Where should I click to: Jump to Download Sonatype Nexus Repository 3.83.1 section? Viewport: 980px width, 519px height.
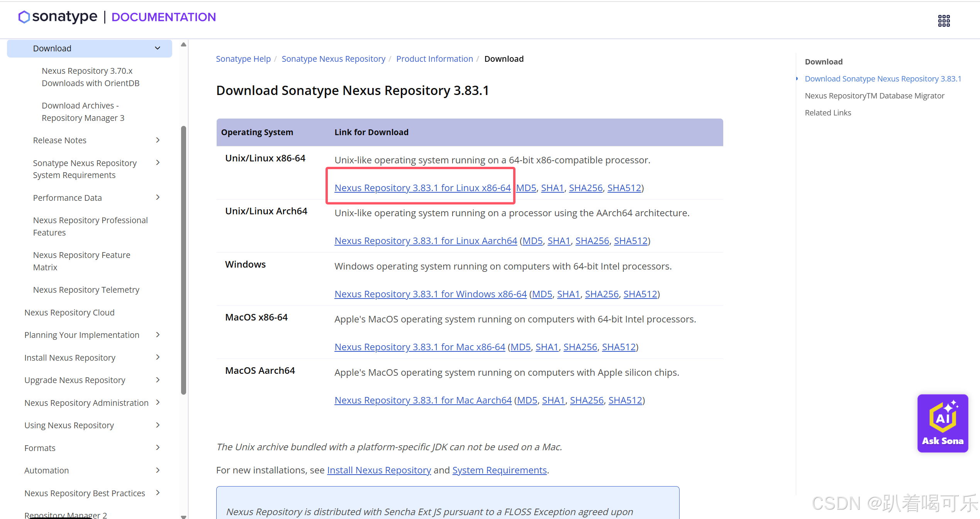(x=883, y=79)
